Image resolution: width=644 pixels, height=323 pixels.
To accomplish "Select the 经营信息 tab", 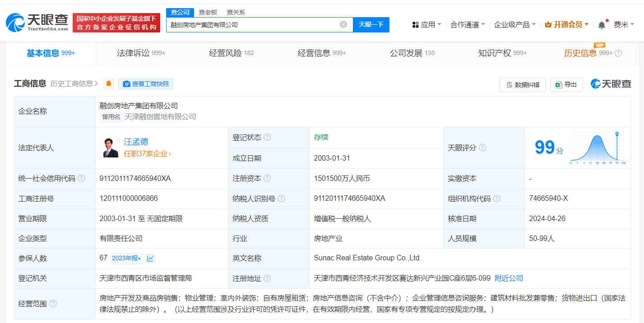I will pyautogui.click(x=322, y=53).
